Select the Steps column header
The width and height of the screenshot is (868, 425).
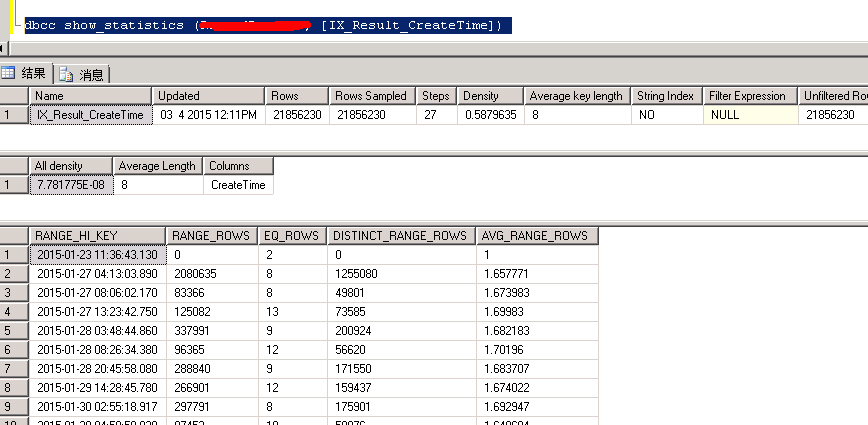436,96
